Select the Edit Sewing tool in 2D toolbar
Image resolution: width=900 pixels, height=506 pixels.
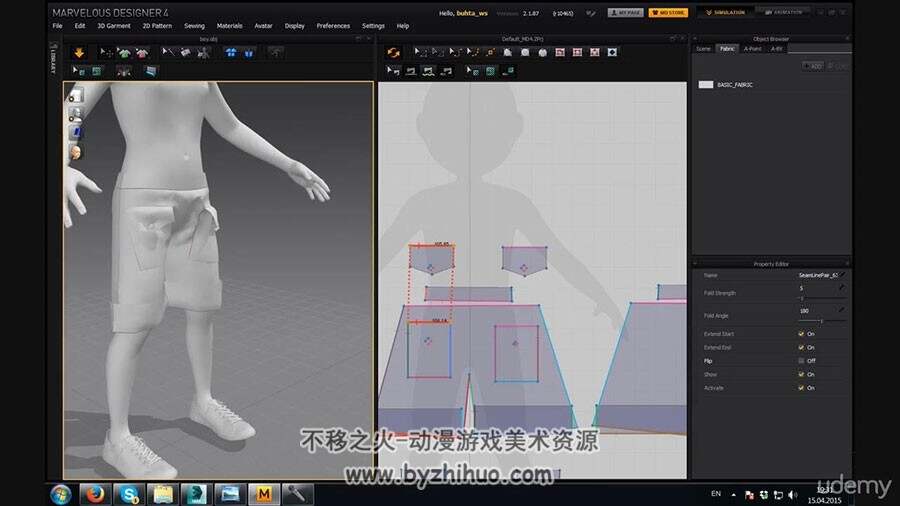(393, 71)
